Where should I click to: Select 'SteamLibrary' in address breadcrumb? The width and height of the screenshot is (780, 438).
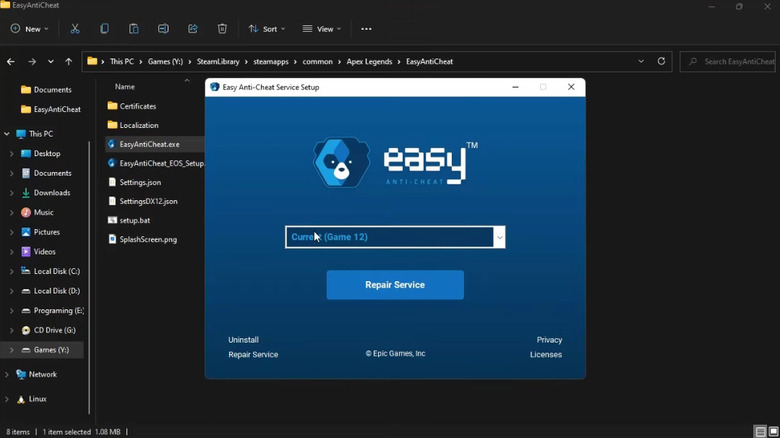[218, 62]
